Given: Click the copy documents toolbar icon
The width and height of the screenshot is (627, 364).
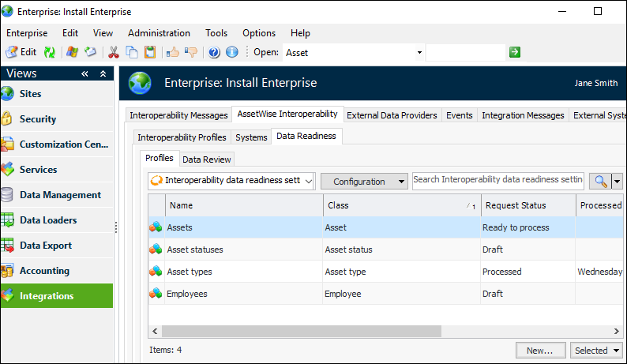Looking at the screenshot, I should pyautogui.click(x=132, y=52).
